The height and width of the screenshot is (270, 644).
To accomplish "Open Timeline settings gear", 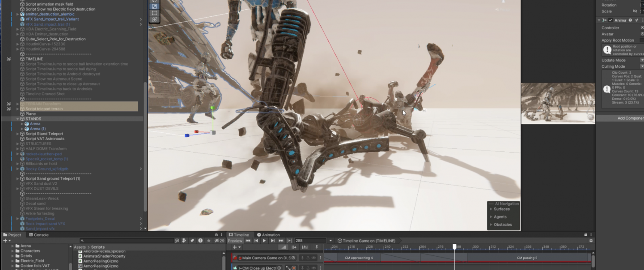I will 591,241.
